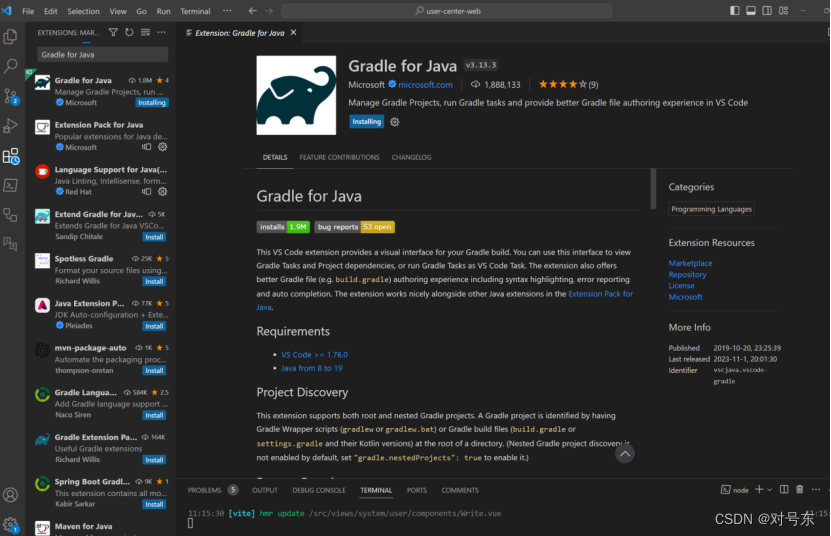Open the Repository resource link
Image resolution: width=831 pixels, height=536 pixels.
tap(687, 275)
